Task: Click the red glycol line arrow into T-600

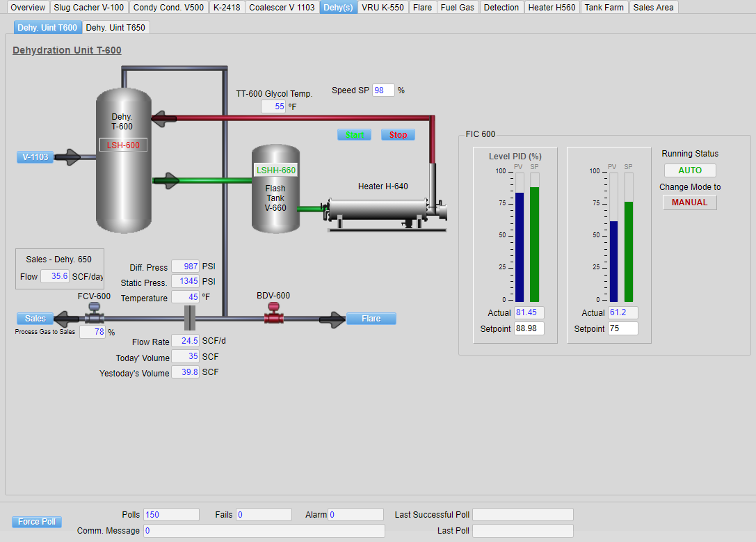Action: 164,118
